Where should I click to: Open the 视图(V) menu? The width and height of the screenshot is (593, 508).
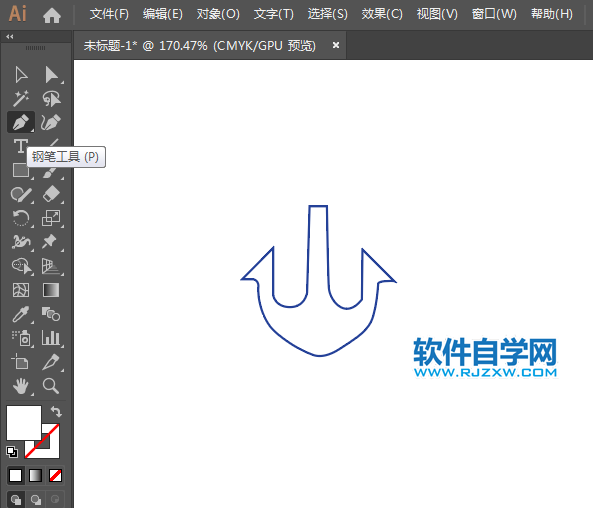[x=437, y=14]
